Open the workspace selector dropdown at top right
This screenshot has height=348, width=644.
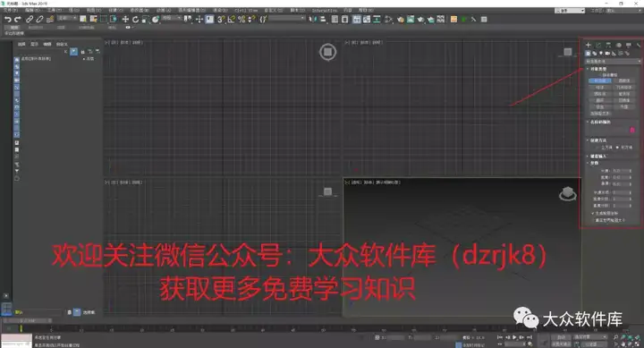(x=570, y=10)
